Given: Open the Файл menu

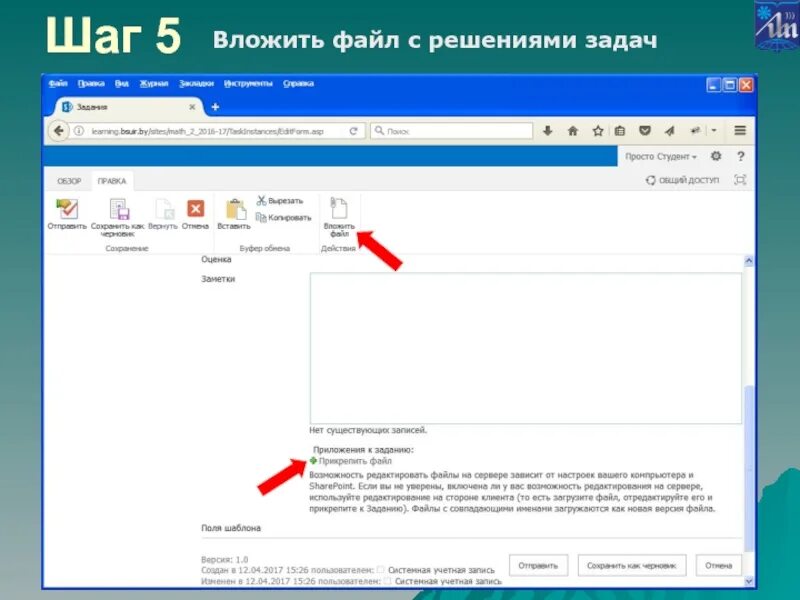Looking at the screenshot, I should (58, 84).
